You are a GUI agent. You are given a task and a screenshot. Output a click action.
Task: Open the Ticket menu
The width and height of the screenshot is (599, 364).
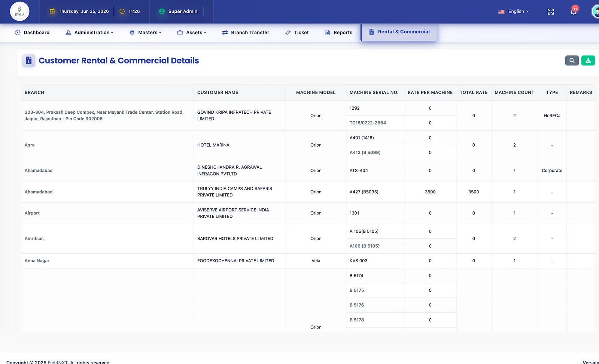[x=297, y=33]
